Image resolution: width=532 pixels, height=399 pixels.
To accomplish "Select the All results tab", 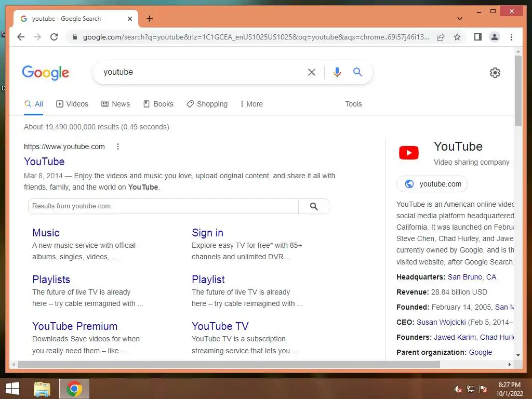I will tap(34, 104).
